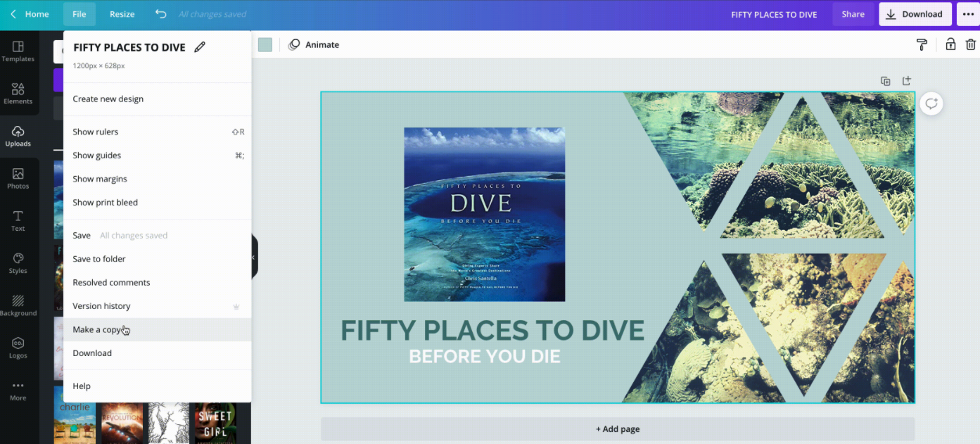Select Create new design

[158, 99]
